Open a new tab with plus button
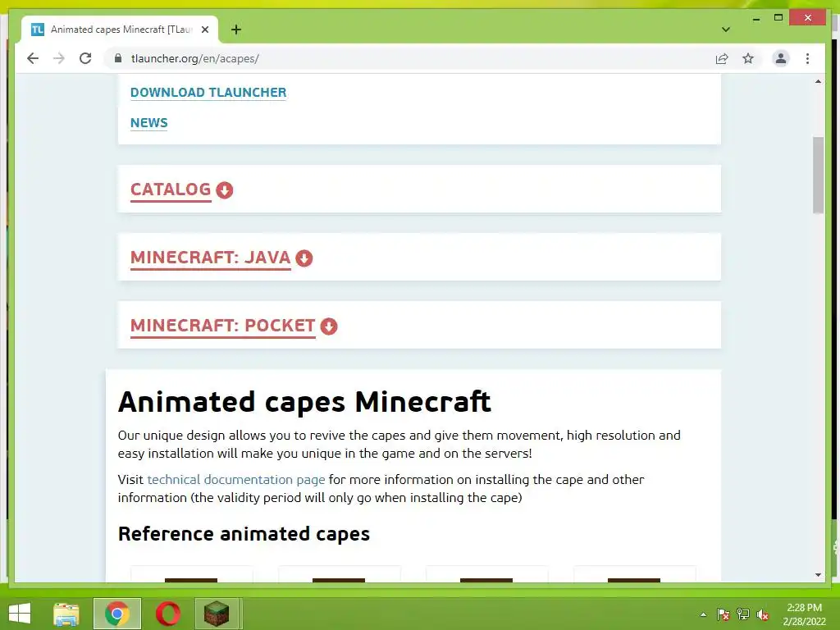This screenshot has height=630, width=840. coord(236,30)
